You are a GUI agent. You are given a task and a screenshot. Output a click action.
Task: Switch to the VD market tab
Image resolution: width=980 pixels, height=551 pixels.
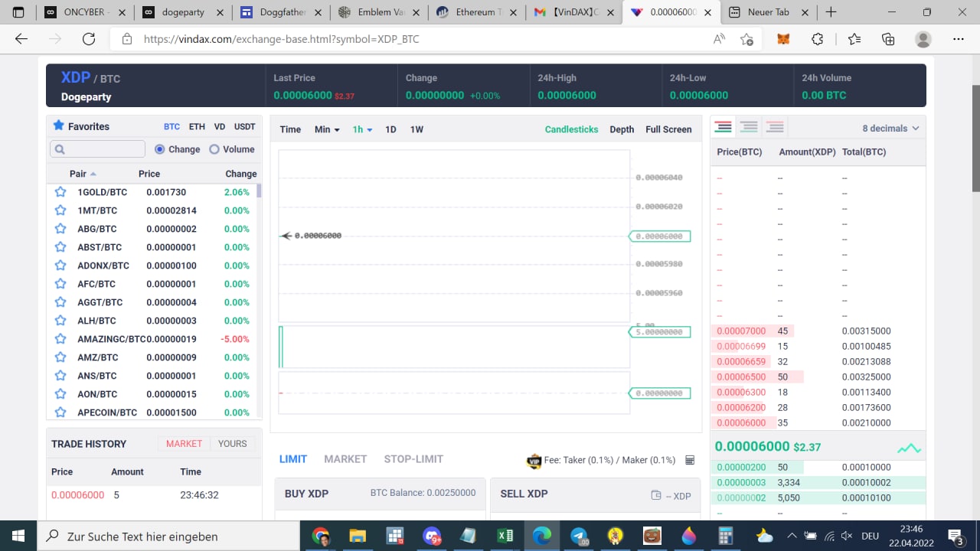coord(220,126)
